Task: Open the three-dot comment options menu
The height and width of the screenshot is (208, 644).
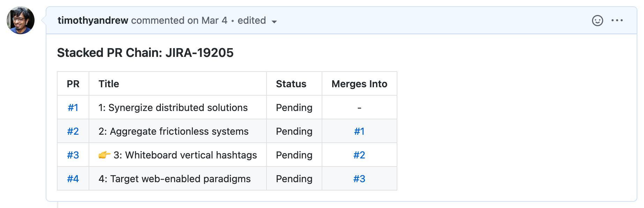Action: pos(617,21)
